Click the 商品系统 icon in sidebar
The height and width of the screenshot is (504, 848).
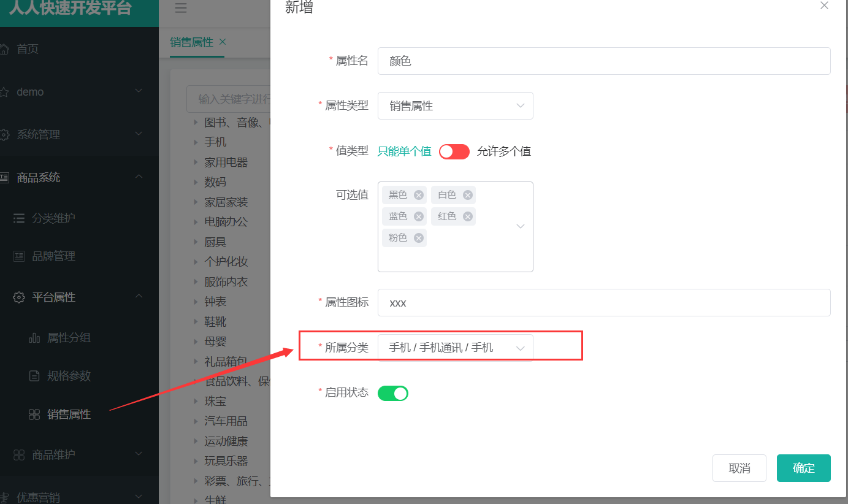click(x=4, y=178)
